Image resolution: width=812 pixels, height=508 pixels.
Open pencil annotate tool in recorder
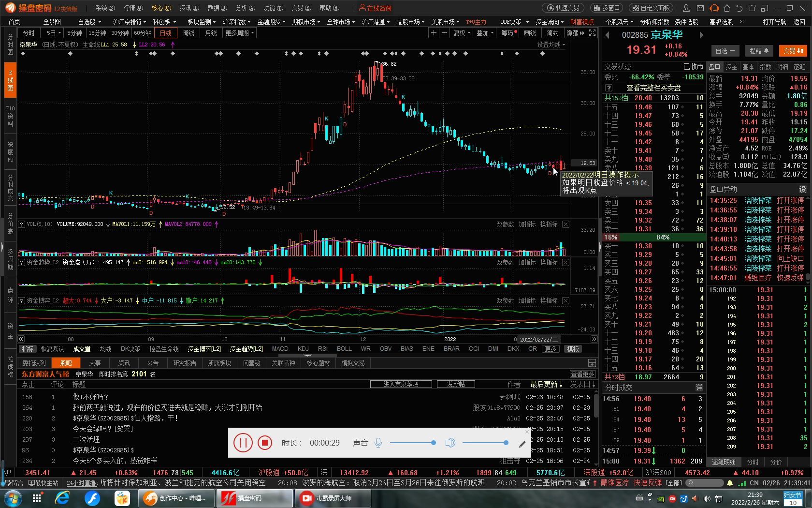tap(522, 444)
